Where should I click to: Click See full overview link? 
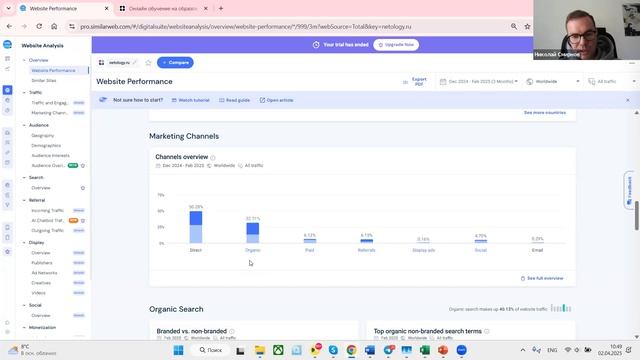(542, 278)
